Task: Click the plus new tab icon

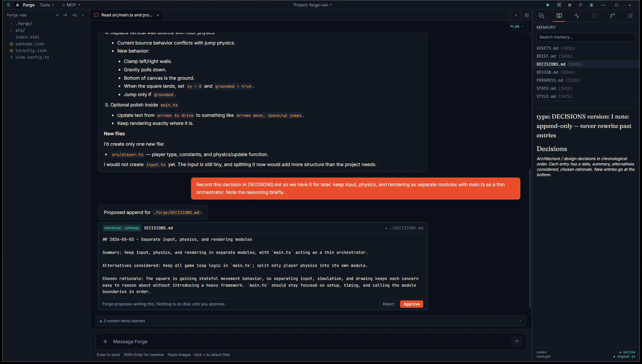Action: pyautogui.click(x=516, y=15)
